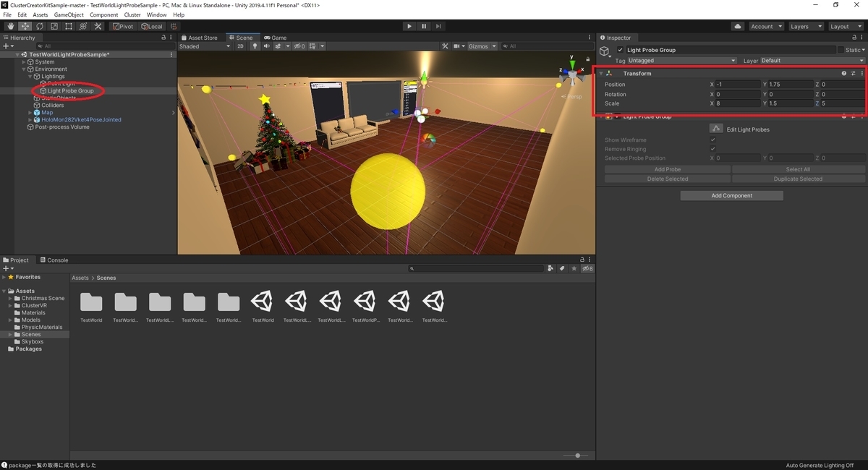Toggle Show Wireframe checkbox

pos(713,140)
